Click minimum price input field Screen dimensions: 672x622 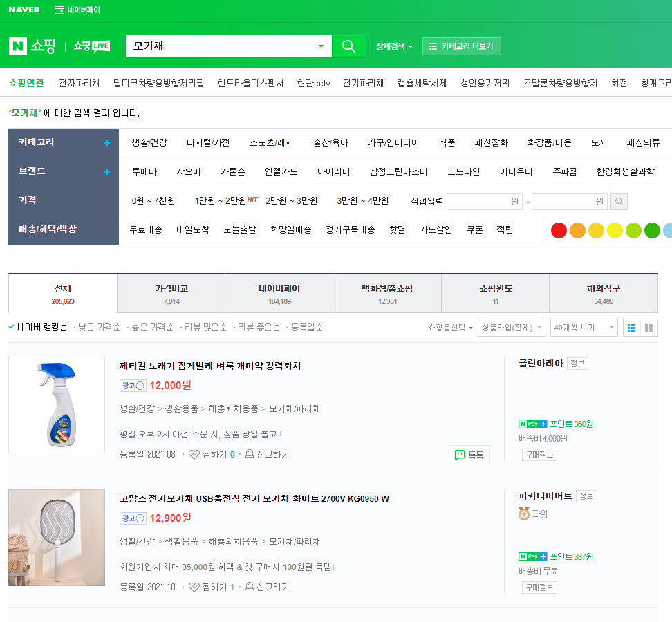pyautogui.click(x=484, y=201)
